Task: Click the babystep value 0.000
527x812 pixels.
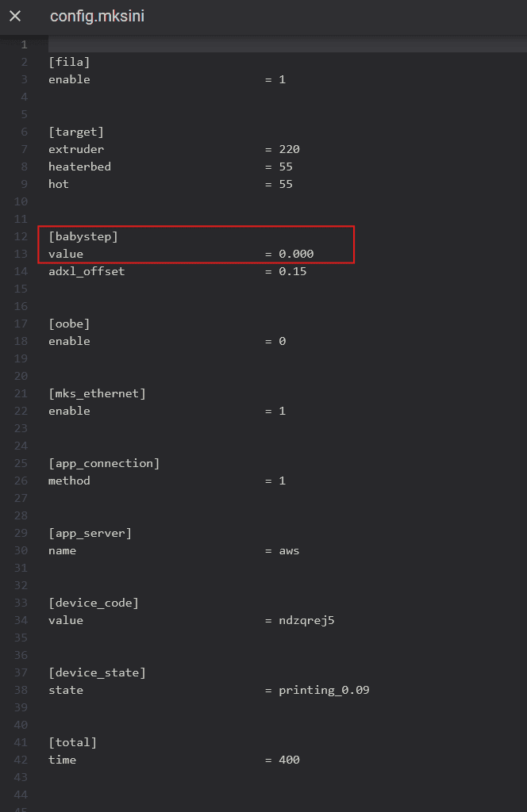Action: pos(296,254)
